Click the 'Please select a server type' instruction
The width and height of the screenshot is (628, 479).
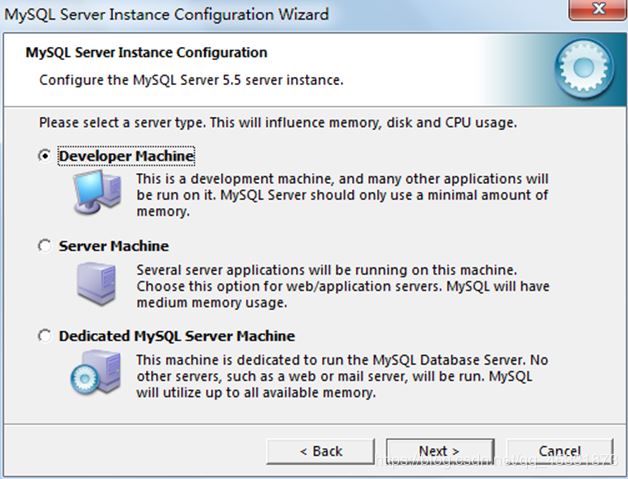tap(278, 123)
